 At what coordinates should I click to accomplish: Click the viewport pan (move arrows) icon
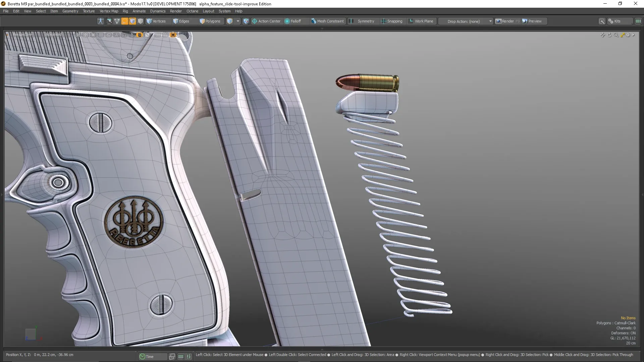point(603,35)
